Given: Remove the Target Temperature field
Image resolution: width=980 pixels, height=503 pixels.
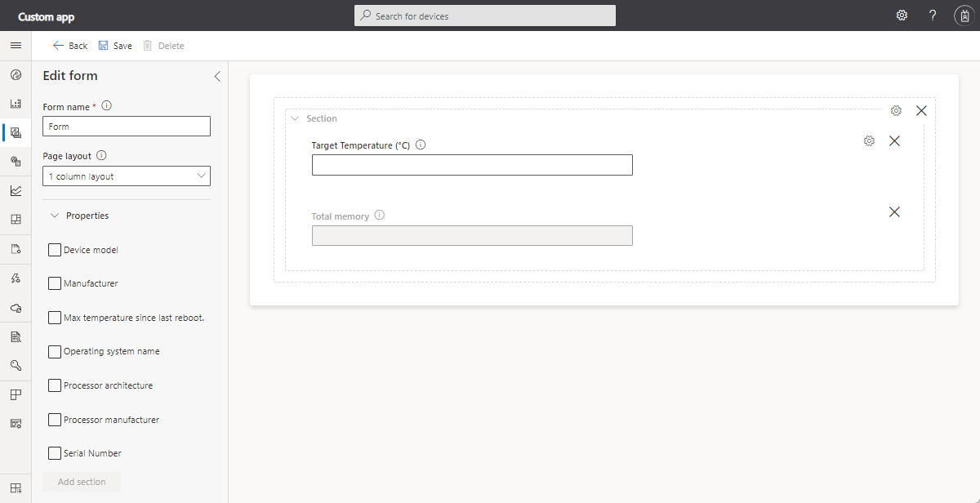Looking at the screenshot, I should pos(894,140).
